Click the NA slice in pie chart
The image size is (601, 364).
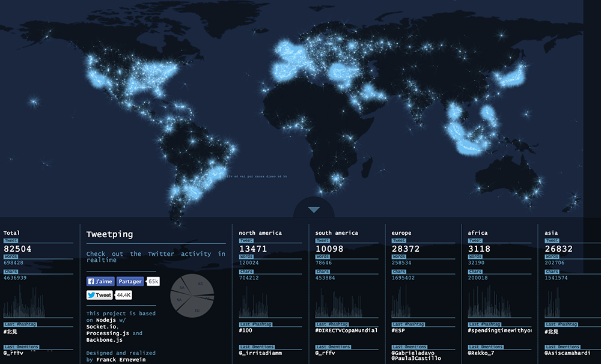tap(179, 300)
